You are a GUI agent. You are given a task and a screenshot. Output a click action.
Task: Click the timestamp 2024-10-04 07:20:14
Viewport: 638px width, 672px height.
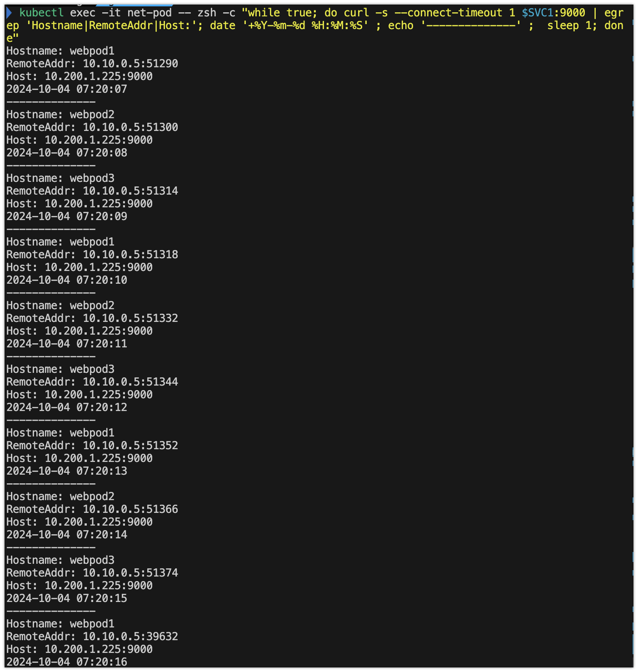(67, 535)
